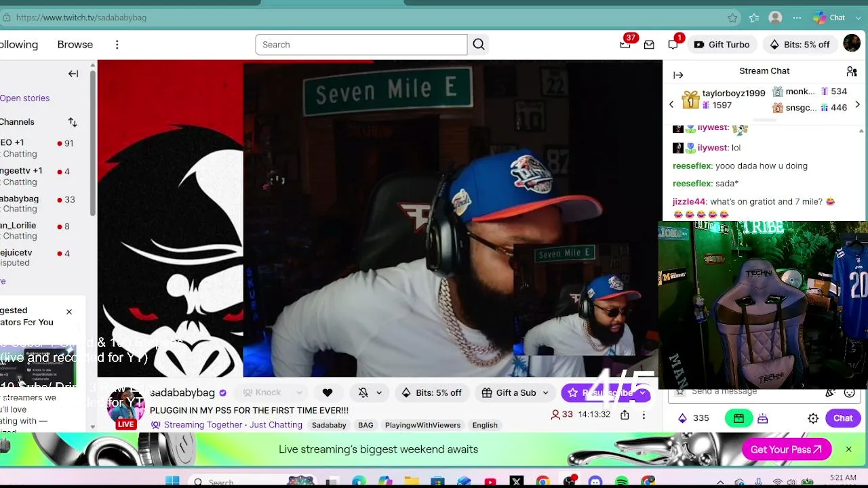This screenshot has width=868, height=488.
Task: Open the Open stories link
Action: coord(25,98)
